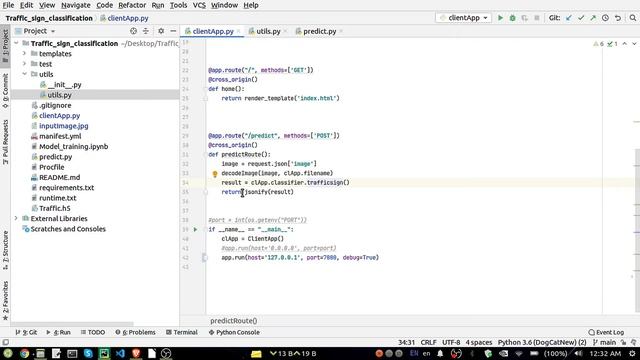Image resolution: width=640 pixels, height=360 pixels.
Task: Click the 4 spaces indent indicator
Action: tap(478, 342)
